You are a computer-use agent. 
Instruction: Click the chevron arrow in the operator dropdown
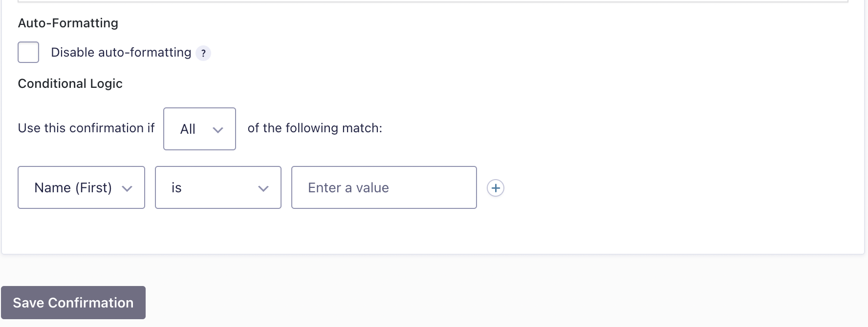coord(263,189)
